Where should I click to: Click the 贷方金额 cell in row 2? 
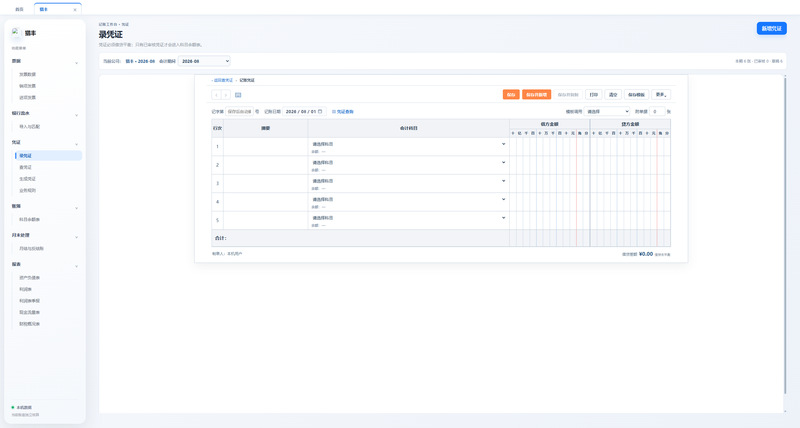(631, 165)
